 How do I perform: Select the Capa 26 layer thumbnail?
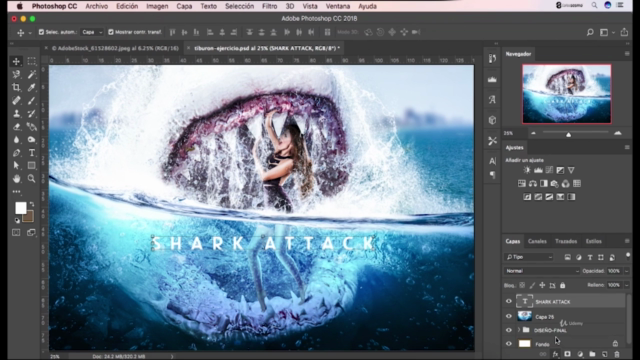click(x=524, y=316)
